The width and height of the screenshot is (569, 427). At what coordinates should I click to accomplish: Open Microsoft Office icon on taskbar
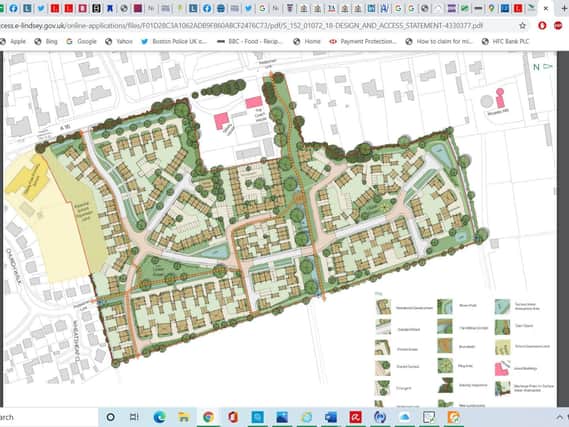(233, 417)
